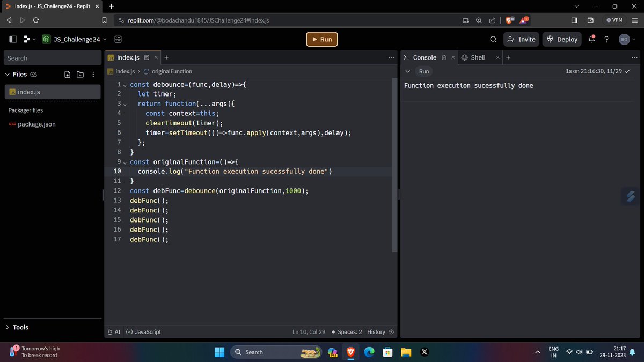Focus the Search field in the file sidebar
This screenshot has height=362, width=644.
point(53,58)
